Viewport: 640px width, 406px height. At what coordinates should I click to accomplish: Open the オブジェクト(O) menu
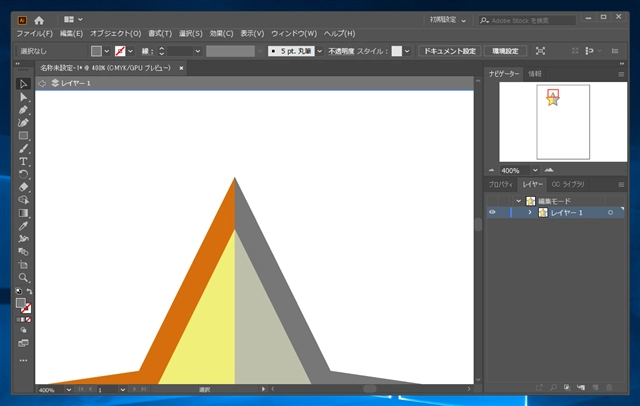point(116,33)
